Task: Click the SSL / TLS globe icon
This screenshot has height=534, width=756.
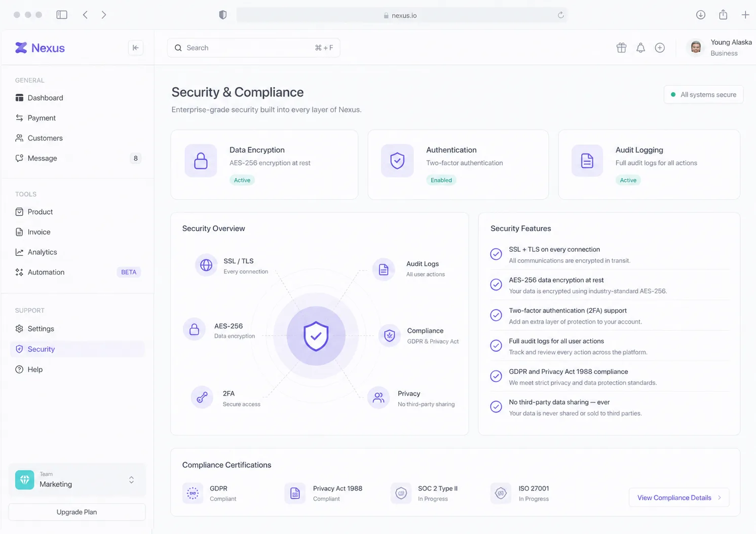Action: pyautogui.click(x=206, y=265)
